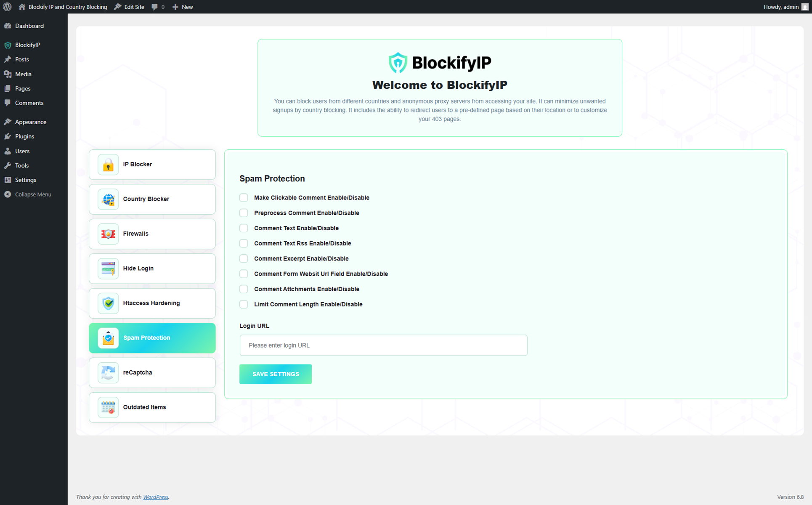812x505 pixels.
Task: Click the BlockifyIP shield logo in banner
Action: point(398,63)
